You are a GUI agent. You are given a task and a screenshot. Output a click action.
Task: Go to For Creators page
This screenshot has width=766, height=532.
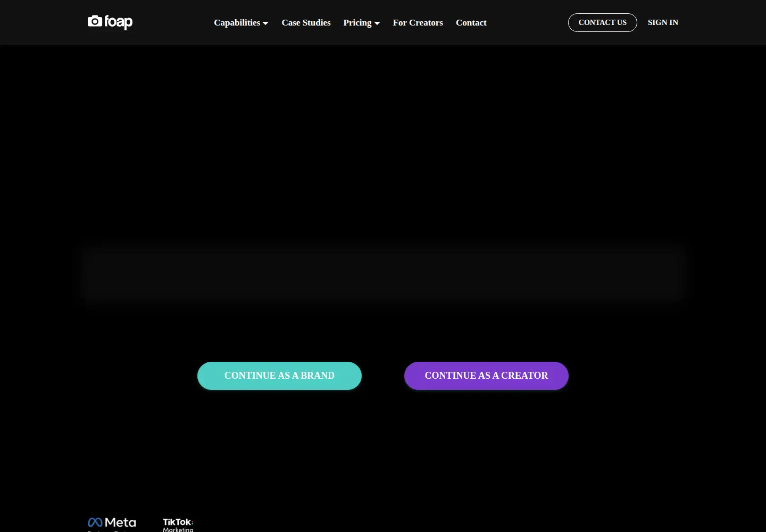[x=418, y=22]
